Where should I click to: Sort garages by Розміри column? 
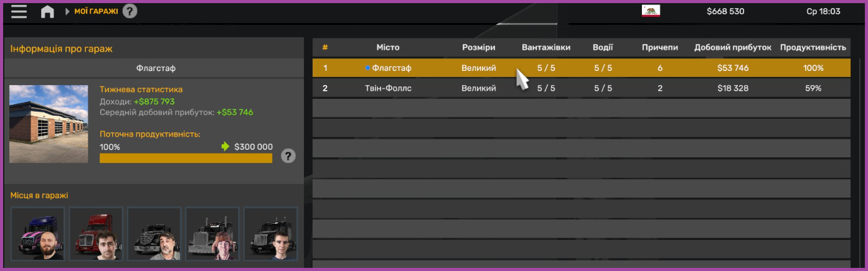coord(478,47)
